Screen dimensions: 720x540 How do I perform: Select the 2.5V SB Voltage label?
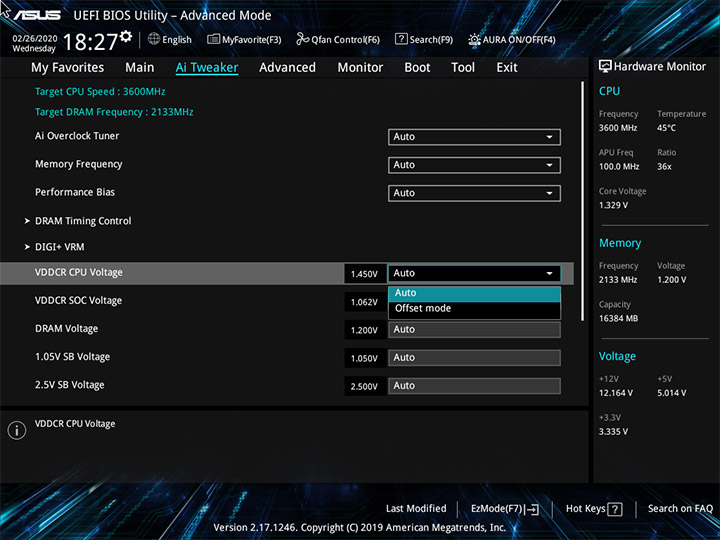point(70,385)
